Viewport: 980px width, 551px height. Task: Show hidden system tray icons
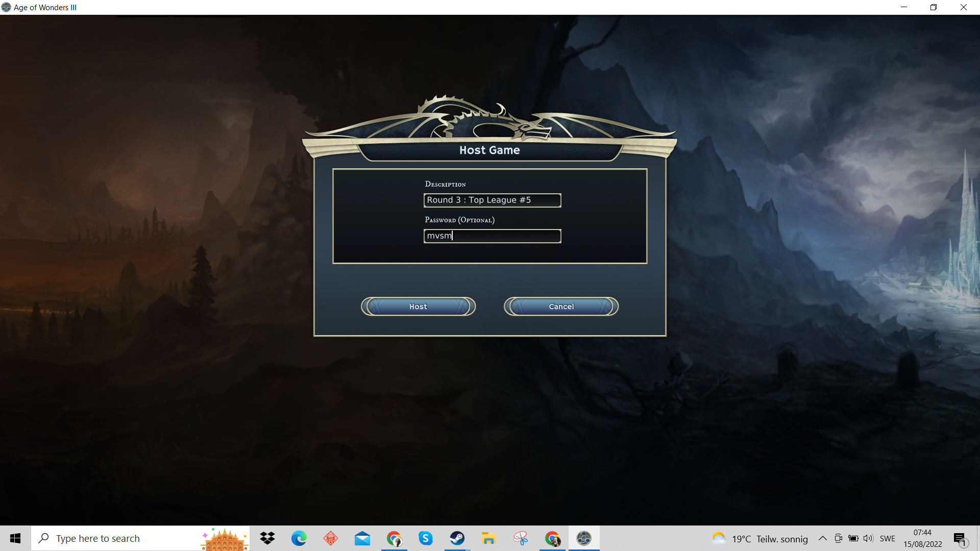(x=823, y=538)
